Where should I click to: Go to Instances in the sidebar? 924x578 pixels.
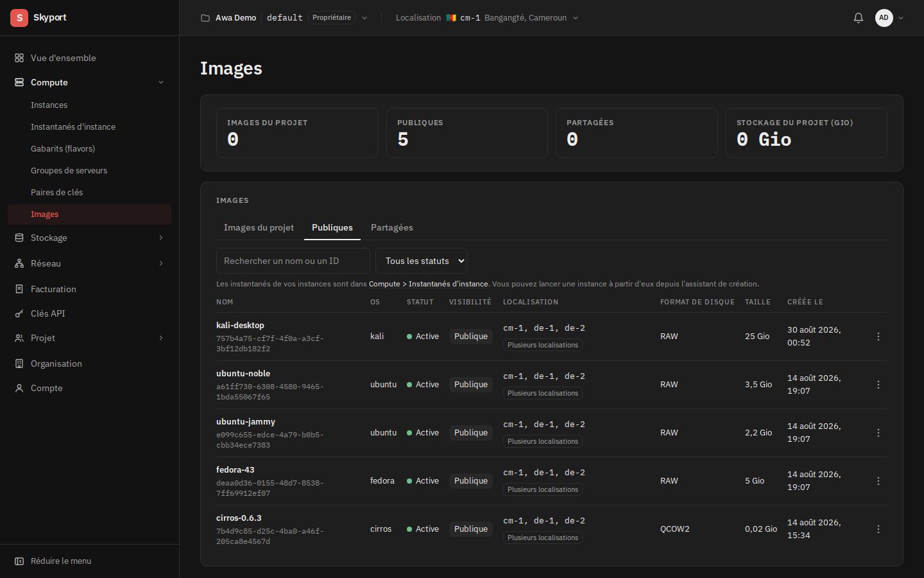(89, 105)
